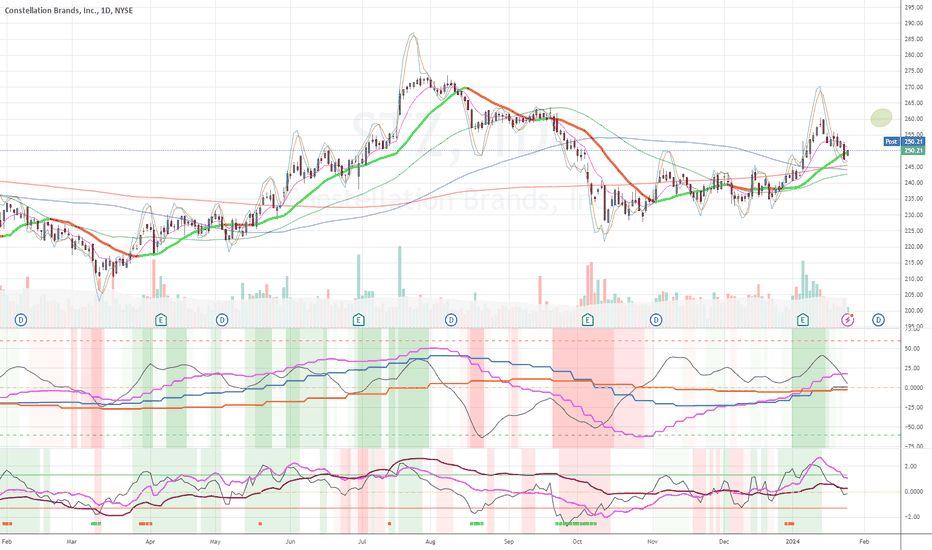932x550 pixels.
Task: Click the Nov label on time axis
Action: [653, 542]
